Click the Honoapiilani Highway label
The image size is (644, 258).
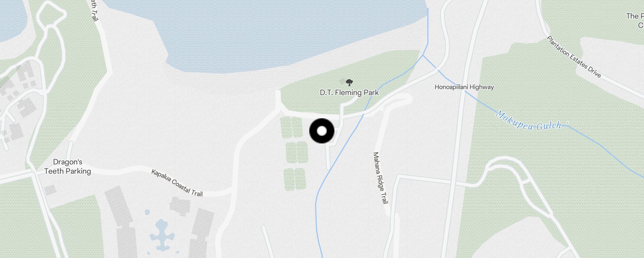[x=464, y=87]
